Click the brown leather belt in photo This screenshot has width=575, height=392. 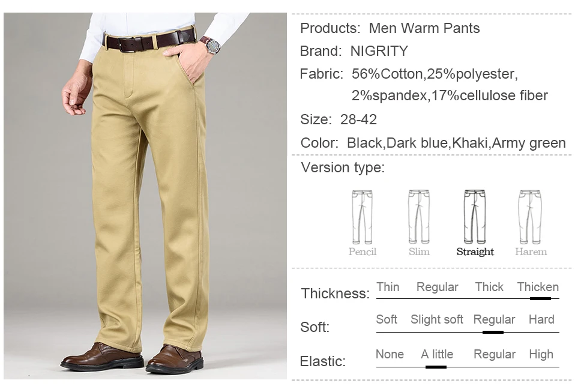(150, 41)
